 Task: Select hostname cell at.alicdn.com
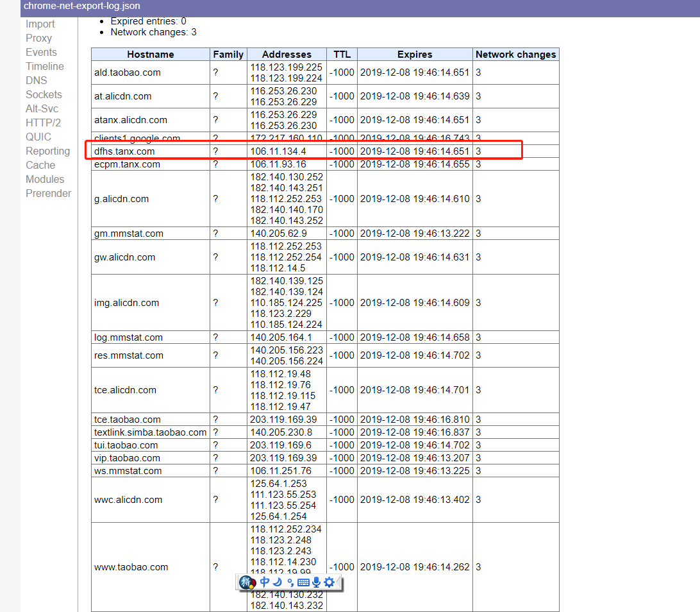(x=151, y=96)
